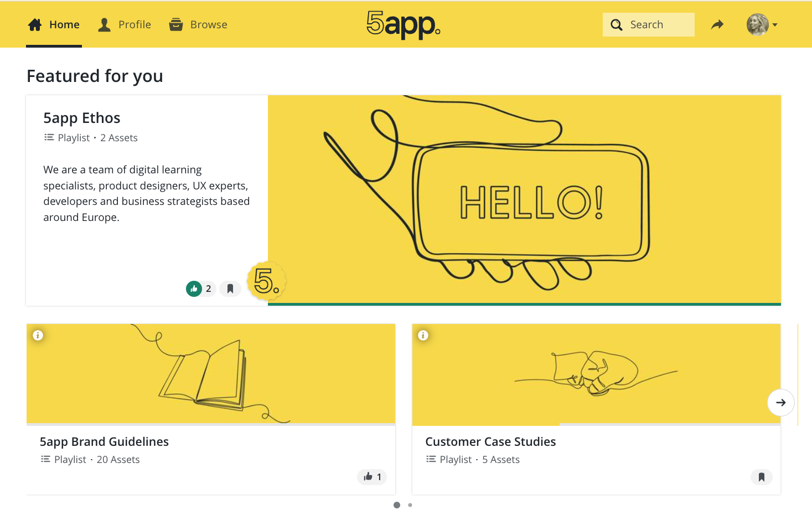Image resolution: width=812 pixels, height=530 pixels.
Task: Click the 5app Ethos playlist list icon
Action: pyautogui.click(x=49, y=137)
